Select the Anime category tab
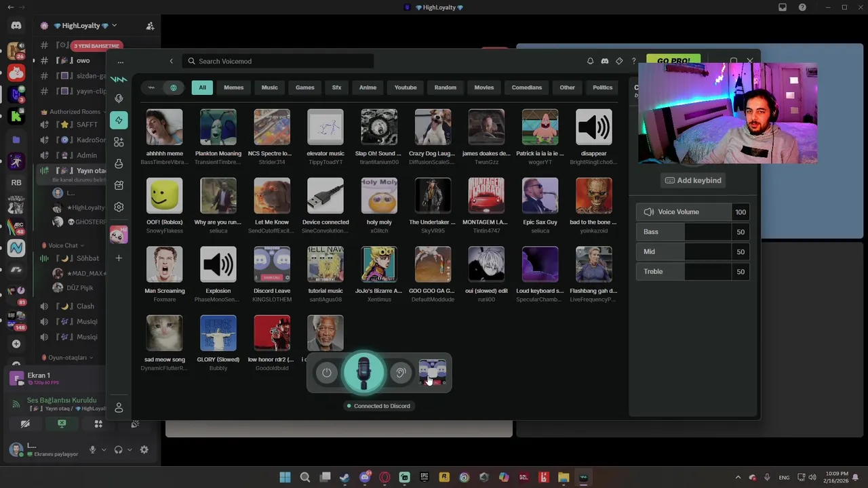 click(x=368, y=87)
